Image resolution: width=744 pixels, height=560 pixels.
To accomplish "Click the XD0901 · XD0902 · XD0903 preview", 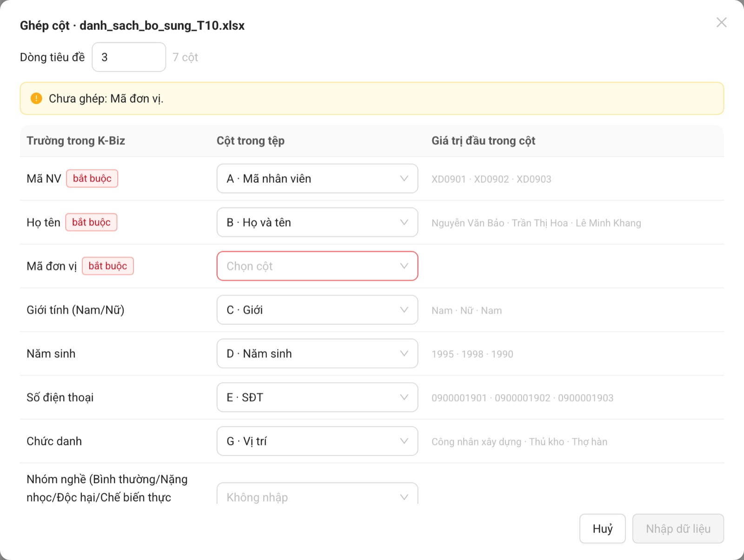I will pyautogui.click(x=491, y=179).
